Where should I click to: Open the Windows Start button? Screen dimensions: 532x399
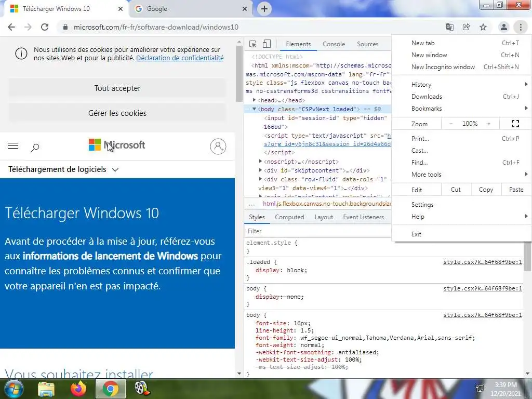point(14,389)
